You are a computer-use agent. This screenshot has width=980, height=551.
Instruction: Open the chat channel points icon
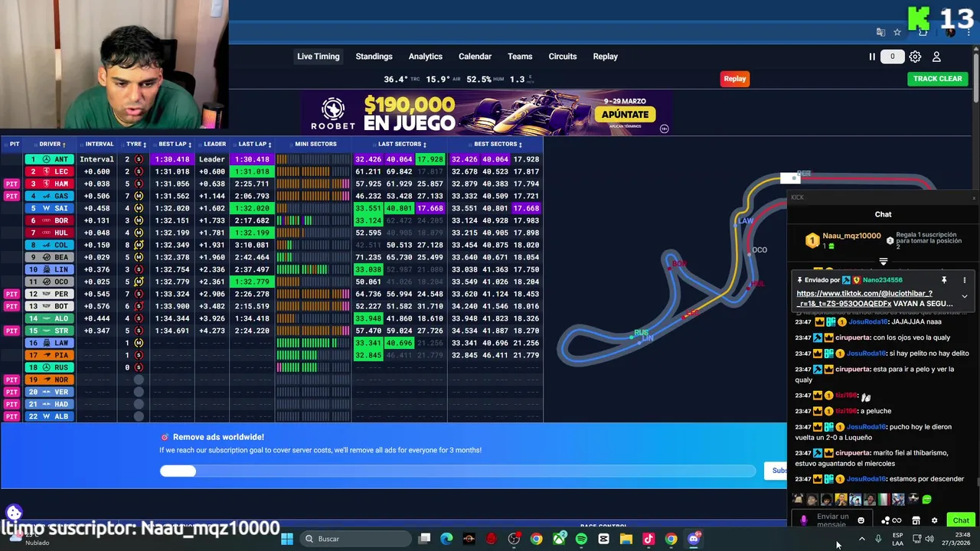pos(891,520)
